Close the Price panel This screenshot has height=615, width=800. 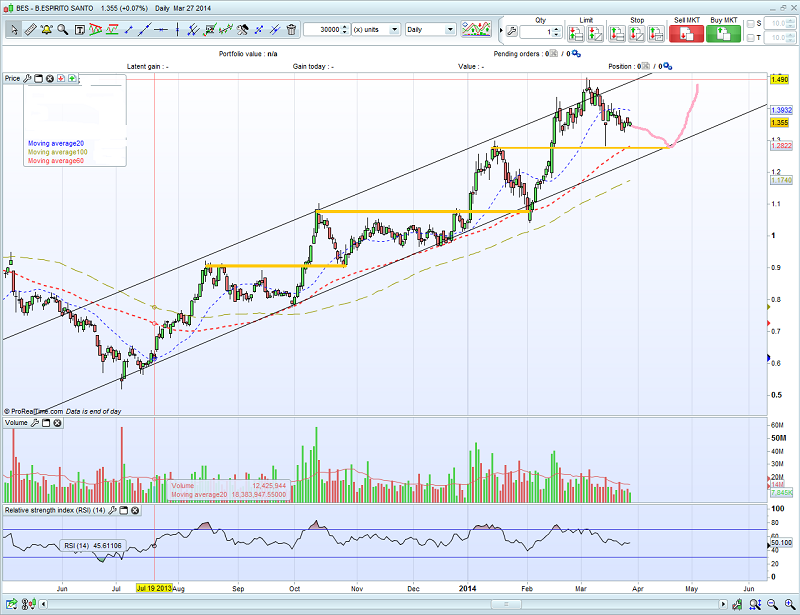point(50,78)
